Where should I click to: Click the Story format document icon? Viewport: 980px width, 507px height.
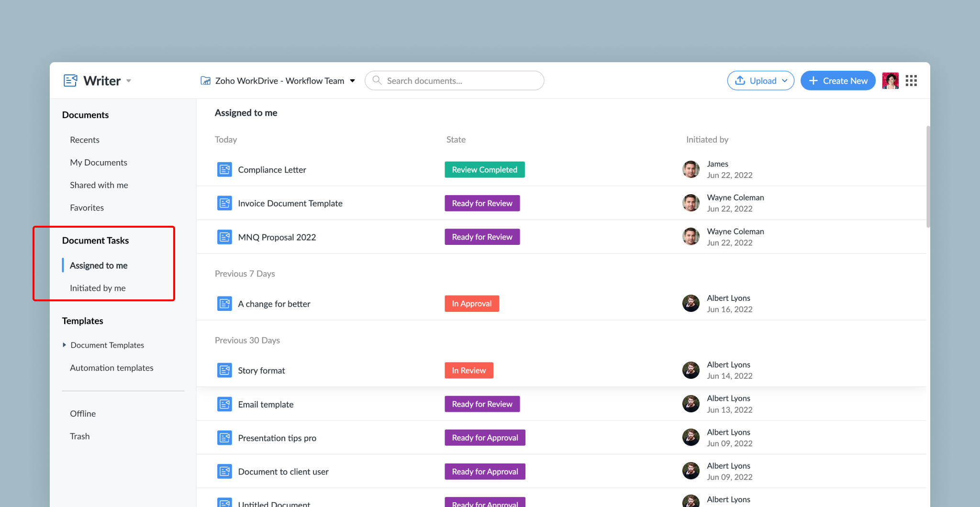[224, 371]
